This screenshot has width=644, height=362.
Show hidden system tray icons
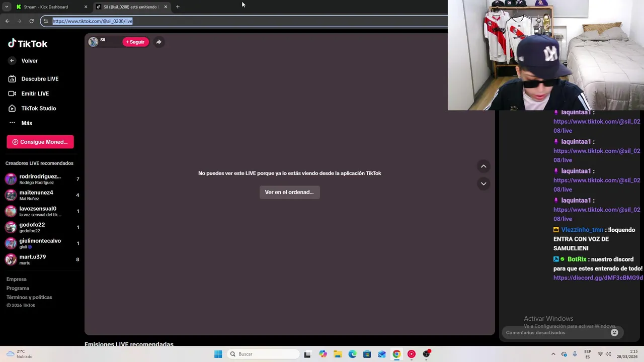(x=553, y=354)
